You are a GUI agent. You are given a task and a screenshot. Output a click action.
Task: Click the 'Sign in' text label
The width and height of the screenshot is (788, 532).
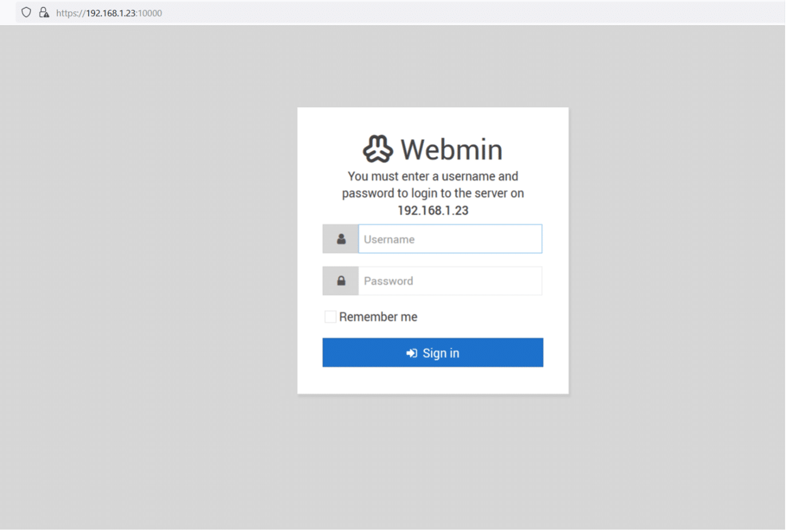pyautogui.click(x=441, y=353)
